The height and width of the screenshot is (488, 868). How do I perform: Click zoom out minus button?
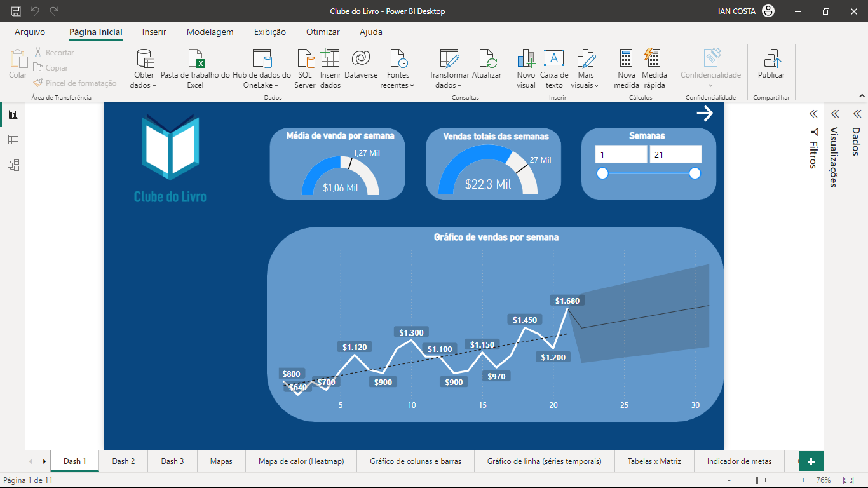pos(729,480)
